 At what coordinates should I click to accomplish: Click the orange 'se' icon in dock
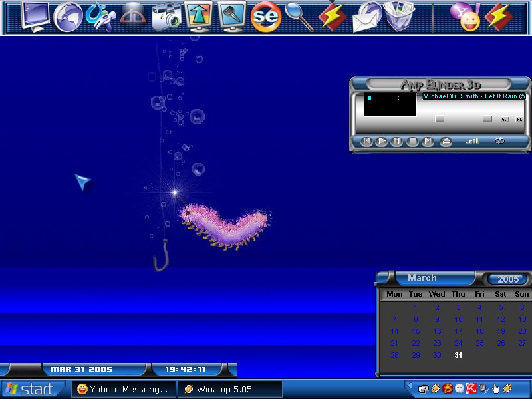tap(266, 16)
